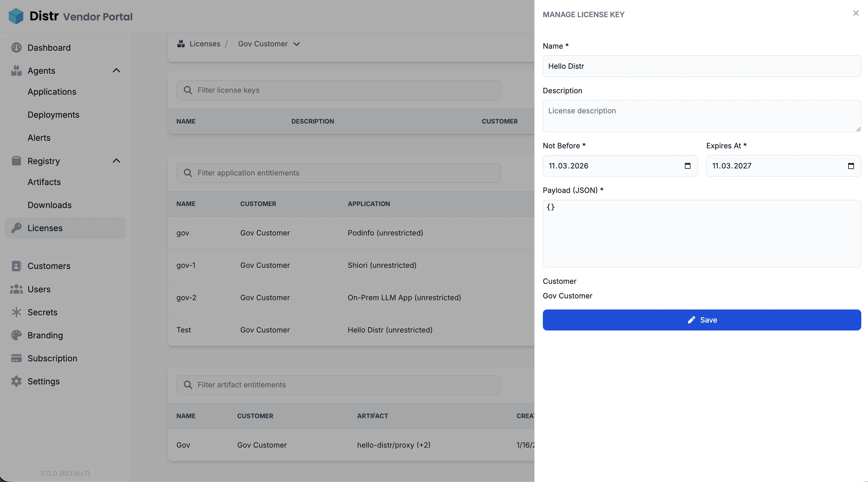Click the Users group icon
The height and width of the screenshot is (482, 868).
click(x=16, y=289)
